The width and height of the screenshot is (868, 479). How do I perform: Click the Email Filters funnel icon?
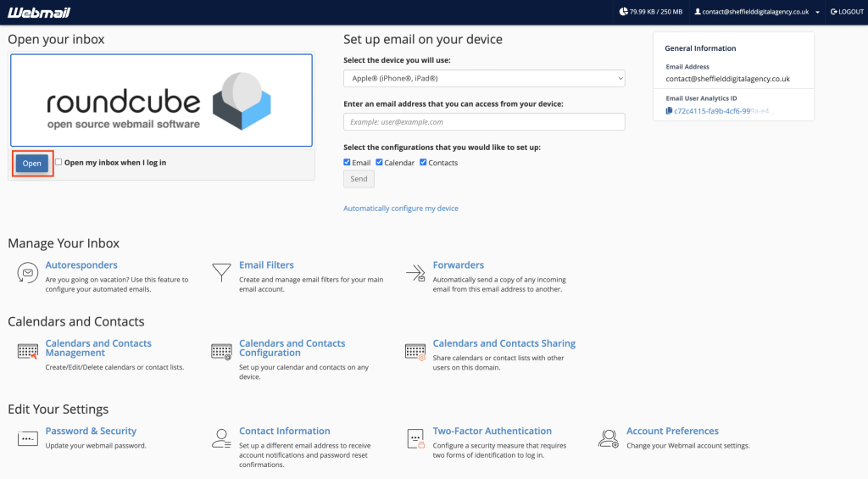point(221,272)
